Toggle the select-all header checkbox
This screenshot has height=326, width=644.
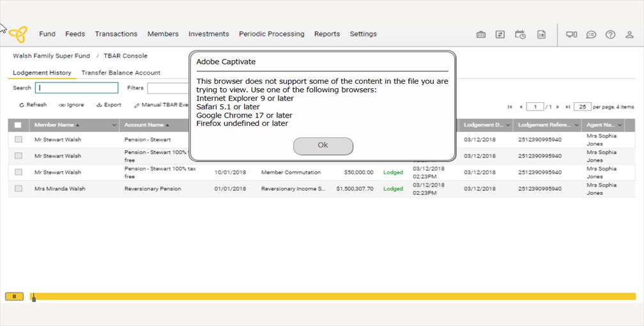(x=18, y=125)
